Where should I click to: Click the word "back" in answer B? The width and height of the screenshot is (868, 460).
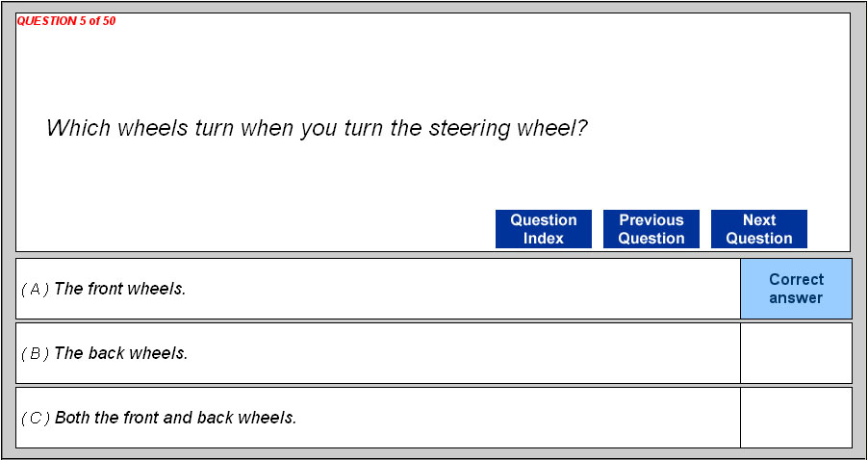pyautogui.click(x=105, y=353)
